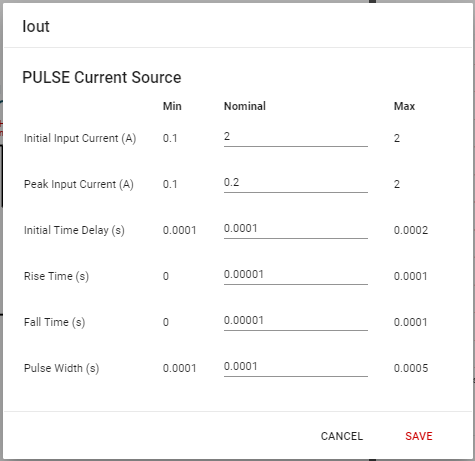Click the Pulse Width max value 0.0005
The height and width of the screenshot is (461, 475).
[411, 368]
